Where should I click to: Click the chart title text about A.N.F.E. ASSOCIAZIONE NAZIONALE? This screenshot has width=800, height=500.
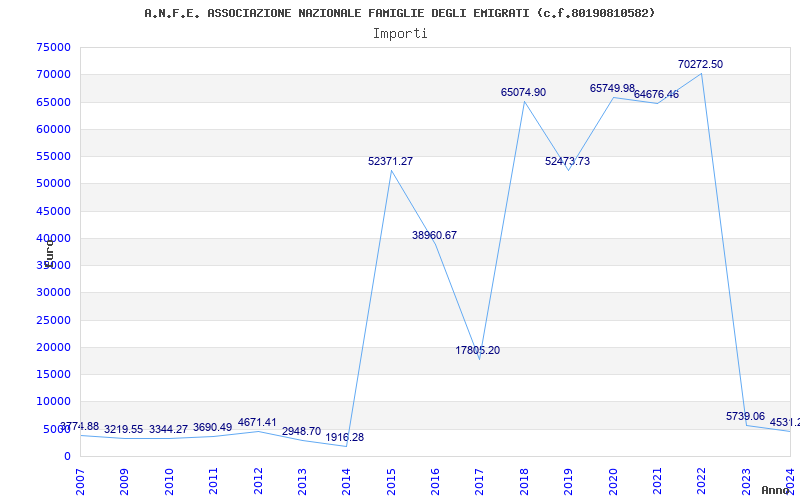[399, 13]
